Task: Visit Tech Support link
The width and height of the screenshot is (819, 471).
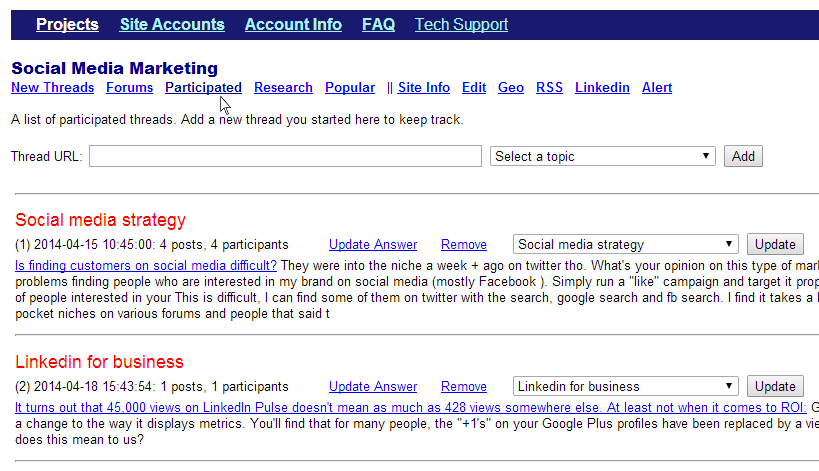Action: point(461,25)
